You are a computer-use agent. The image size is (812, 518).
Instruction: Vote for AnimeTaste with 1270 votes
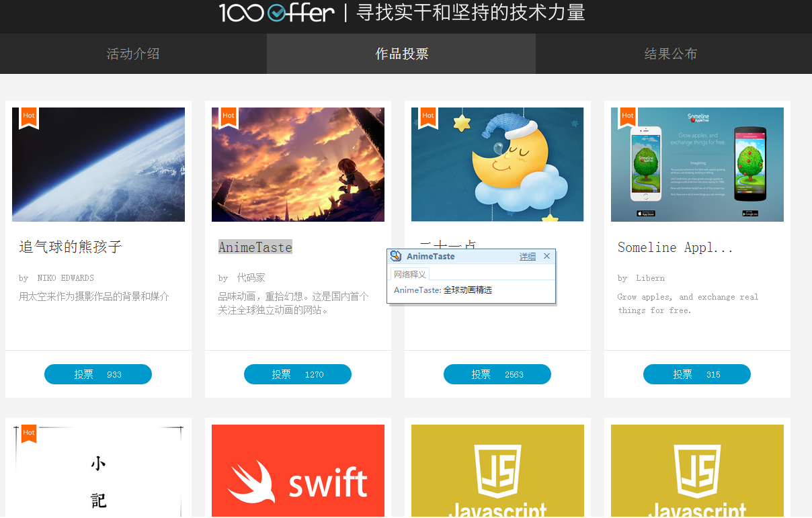298,374
